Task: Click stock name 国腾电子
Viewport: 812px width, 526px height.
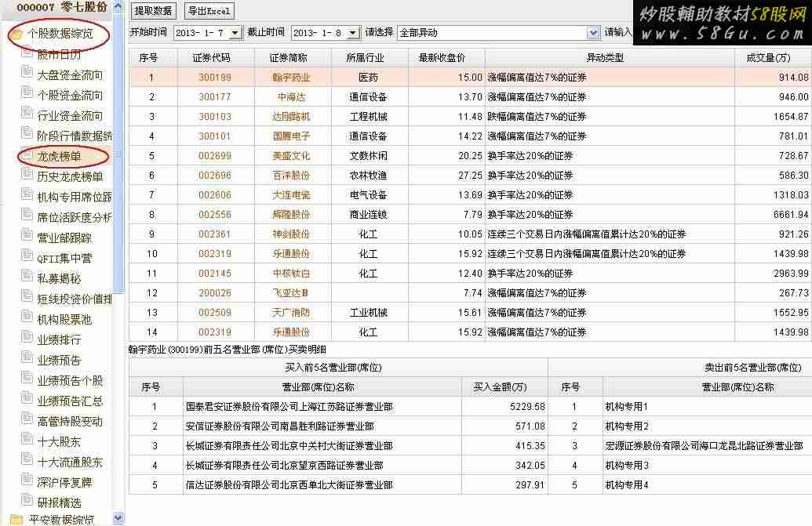Action: [x=291, y=136]
